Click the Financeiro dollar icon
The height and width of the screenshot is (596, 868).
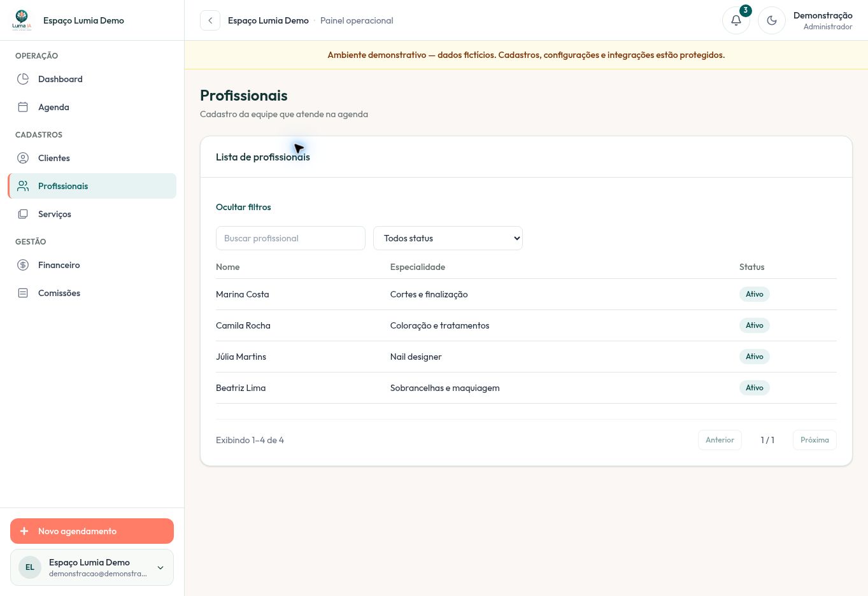tap(23, 265)
